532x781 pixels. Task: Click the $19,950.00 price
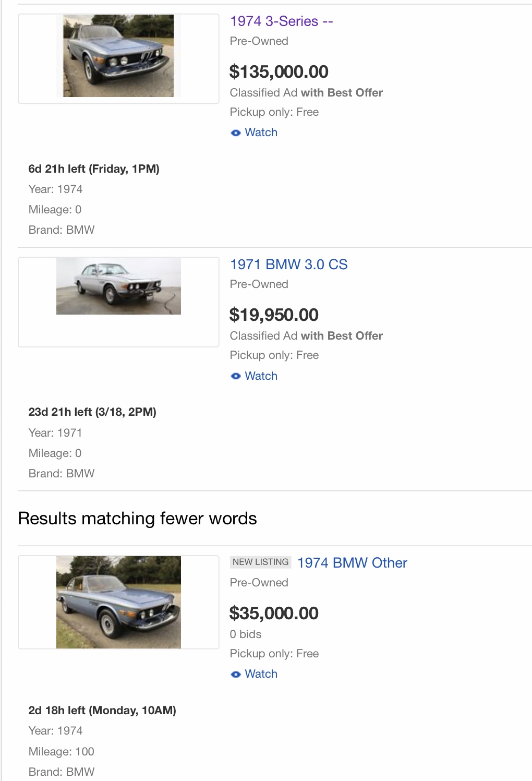274,315
